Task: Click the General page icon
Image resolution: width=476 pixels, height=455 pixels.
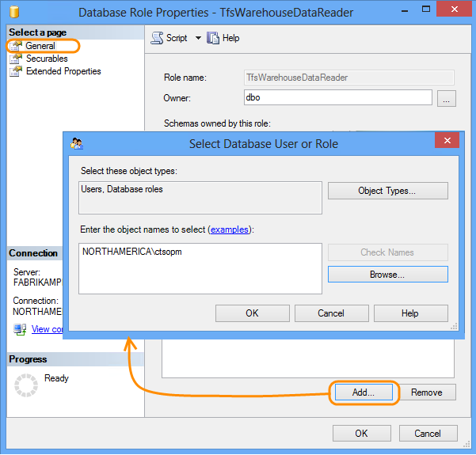Action: pos(16,46)
